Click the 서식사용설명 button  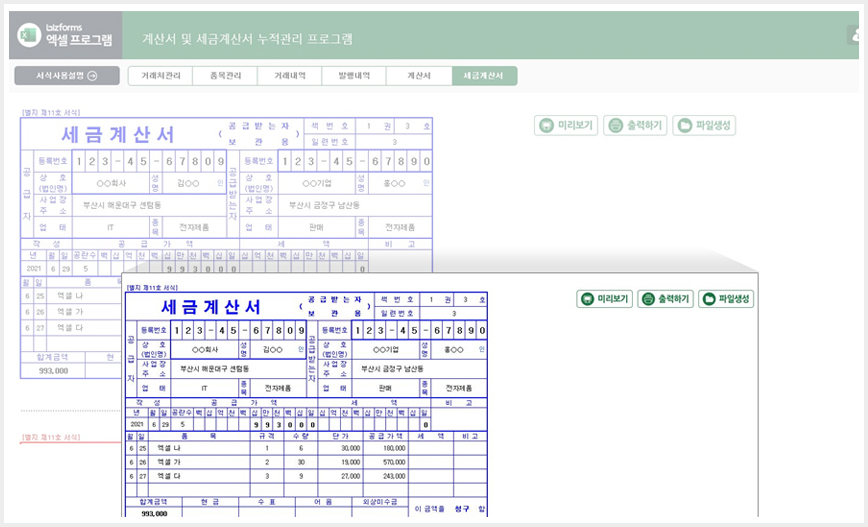point(67,76)
